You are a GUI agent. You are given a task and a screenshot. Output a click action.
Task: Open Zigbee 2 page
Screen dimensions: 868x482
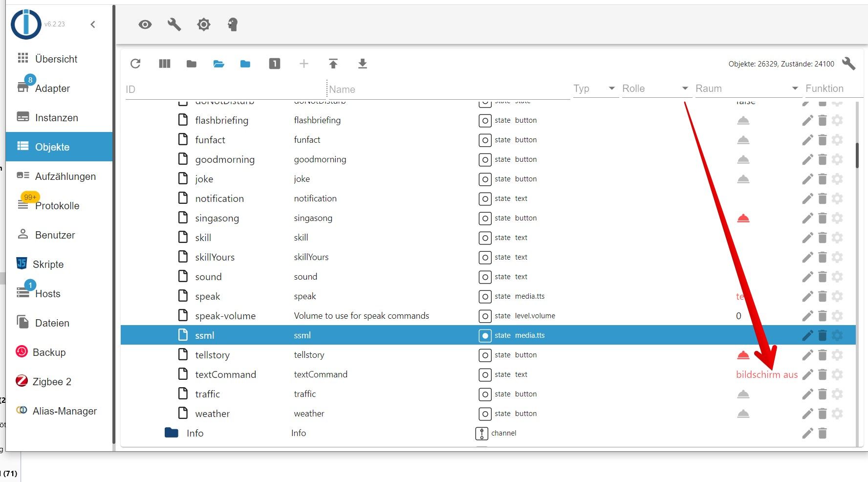coord(59,381)
